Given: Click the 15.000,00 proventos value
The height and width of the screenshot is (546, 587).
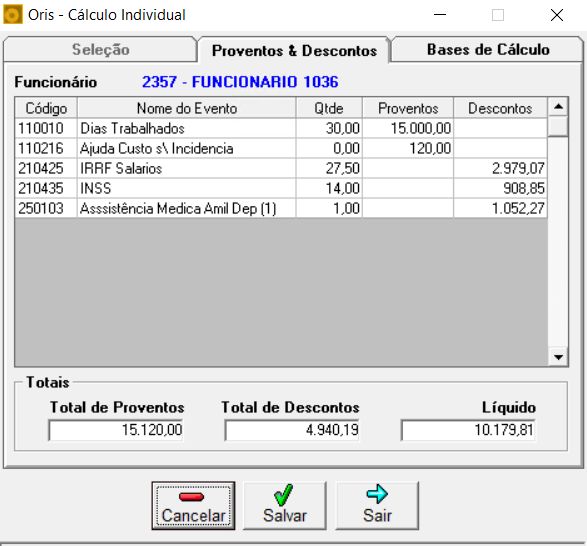Looking at the screenshot, I should [408, 128].
